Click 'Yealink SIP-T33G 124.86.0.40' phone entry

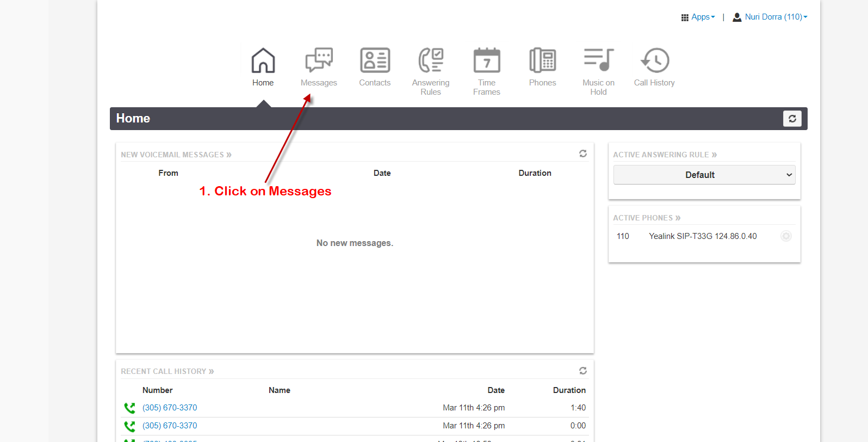(x=703, y=236)
